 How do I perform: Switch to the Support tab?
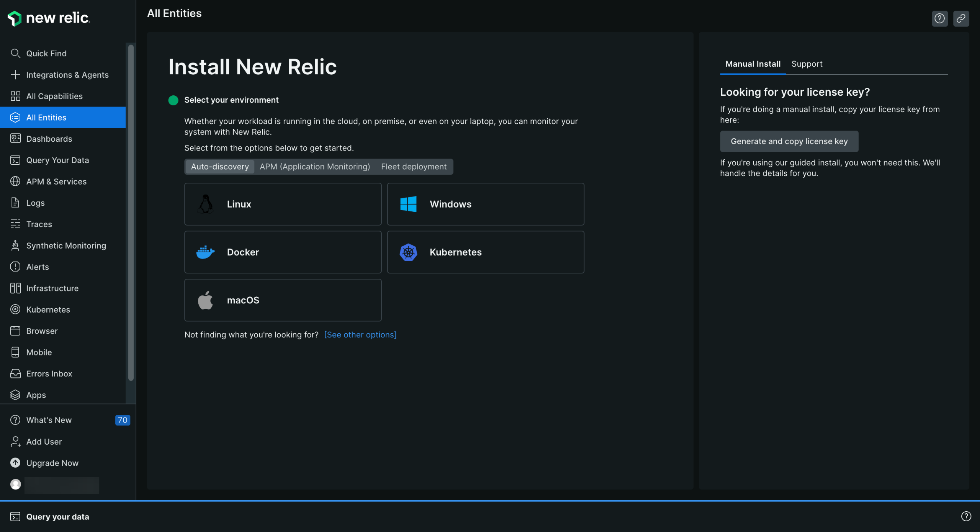click(807, 64)
